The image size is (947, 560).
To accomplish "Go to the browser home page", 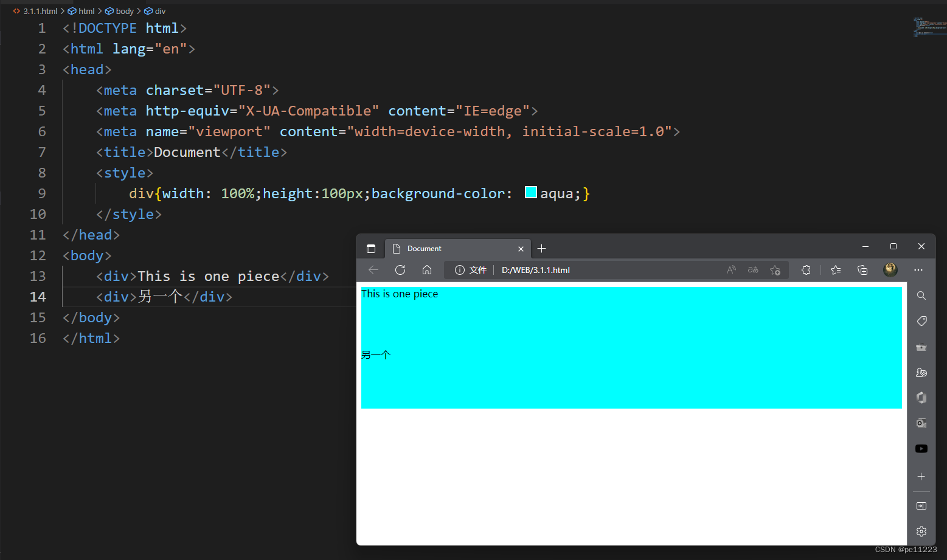I will (x=427, y=270).
